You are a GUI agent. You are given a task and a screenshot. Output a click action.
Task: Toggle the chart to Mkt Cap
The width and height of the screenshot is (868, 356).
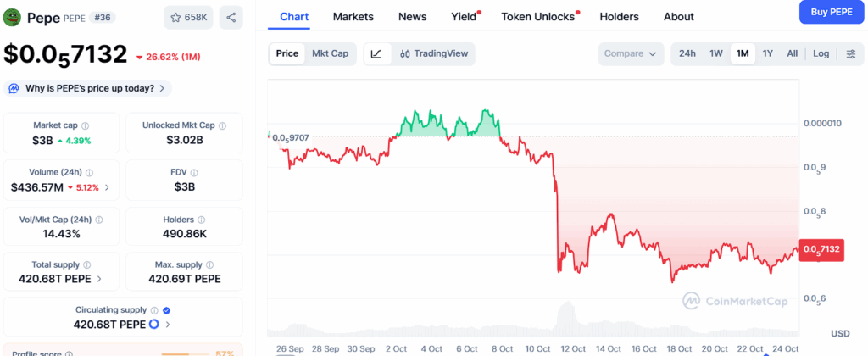(x=330, y=53)
